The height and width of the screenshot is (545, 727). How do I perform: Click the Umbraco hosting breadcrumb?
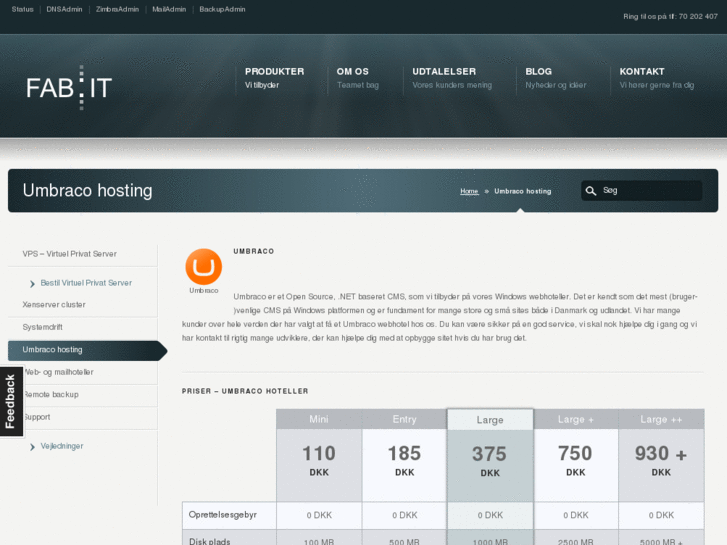pos(523,191)
